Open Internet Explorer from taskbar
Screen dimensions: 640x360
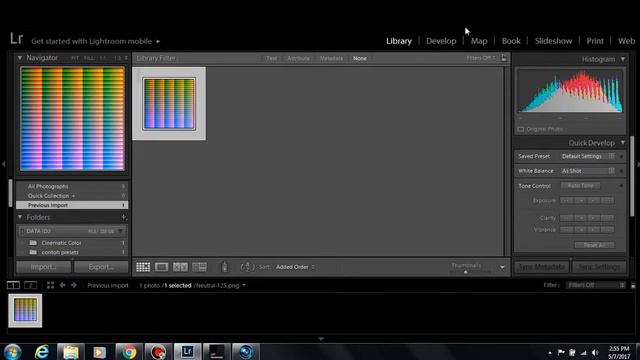point(42,352)
